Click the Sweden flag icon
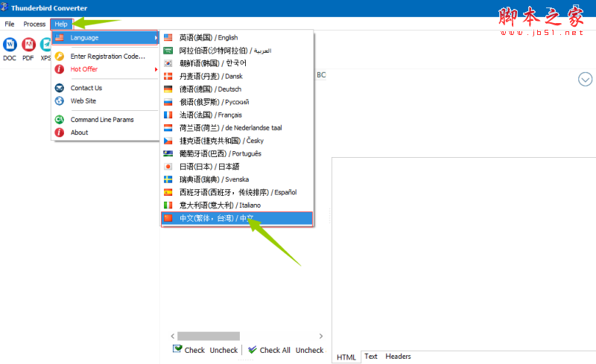This screenshot has height=364, width=596. click(x=168, y=179)
